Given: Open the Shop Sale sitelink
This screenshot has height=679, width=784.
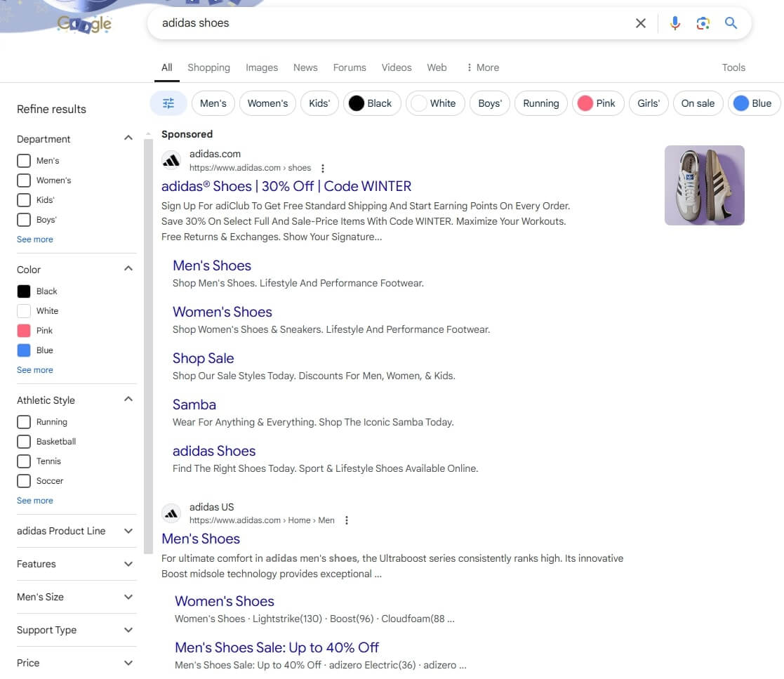Looking at the screenshot, I should (203, 358).
